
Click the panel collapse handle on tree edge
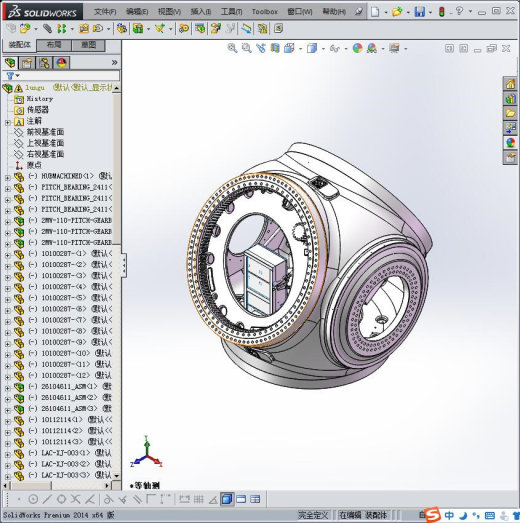point(124,266)
